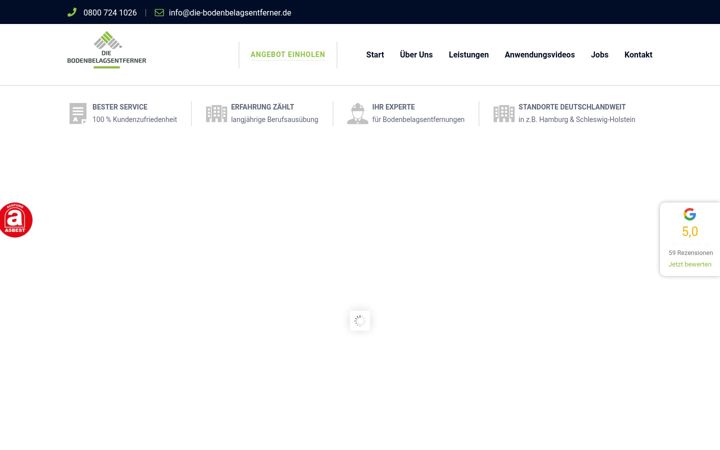Click the 59 Rezensionen text

(x=691, y=253)
